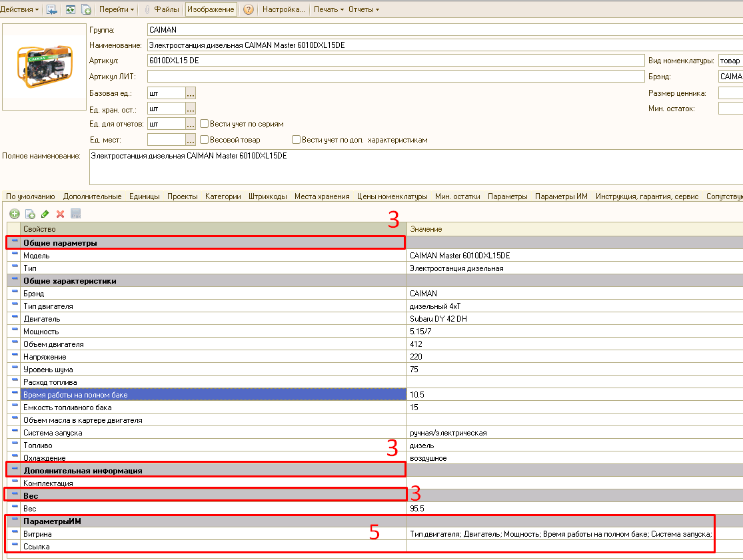Switch to the 'Штрихкоды' tab
Viewport: 743px width, 560px height.
(x=267, y=196)
